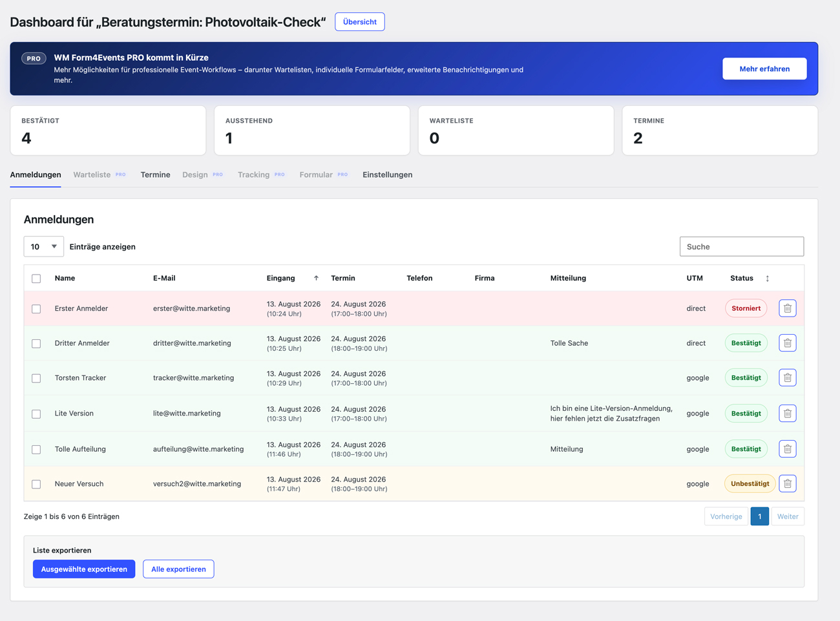Select the Tracking PRO tab
This screenshot has height=621, width=840.
pyautogui.click(x=261, y=174)
